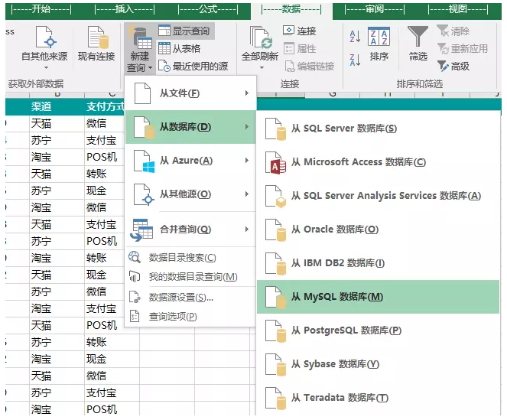Expand the 从其他源 submenu arrow
The height and width of the screenshot is (420, 507).
tap(247, 194)
